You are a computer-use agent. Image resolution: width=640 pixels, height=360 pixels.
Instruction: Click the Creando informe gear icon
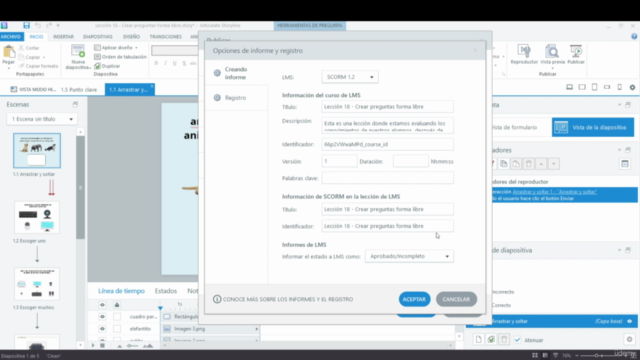tap(217, 73)
